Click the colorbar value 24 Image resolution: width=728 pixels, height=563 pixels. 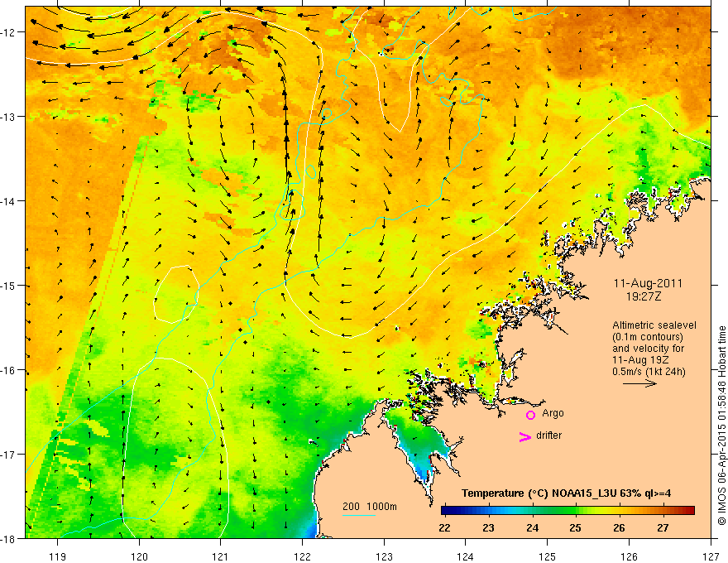click(x=533, y=527)
